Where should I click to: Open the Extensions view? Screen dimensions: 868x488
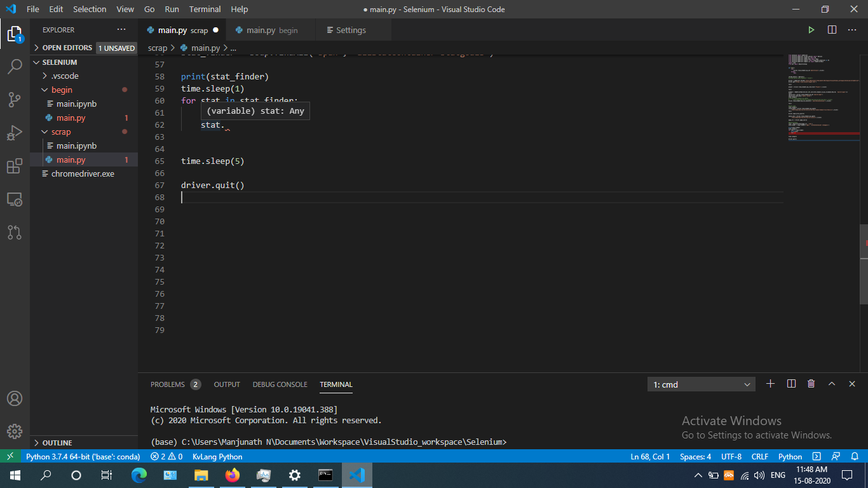pyautogui.click(x=15, y=166)
